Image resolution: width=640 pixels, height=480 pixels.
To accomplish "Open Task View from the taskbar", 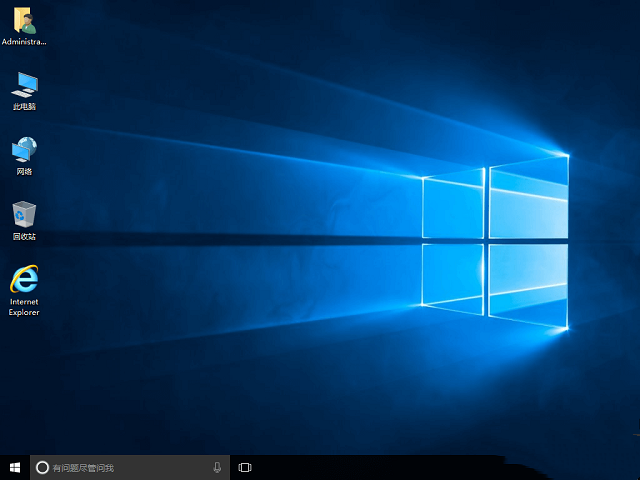I will coord(245,467).
